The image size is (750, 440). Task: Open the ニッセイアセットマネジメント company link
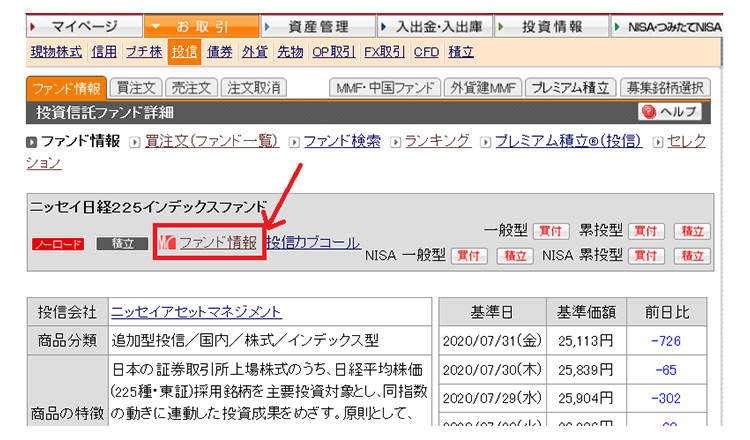[196, 312]
